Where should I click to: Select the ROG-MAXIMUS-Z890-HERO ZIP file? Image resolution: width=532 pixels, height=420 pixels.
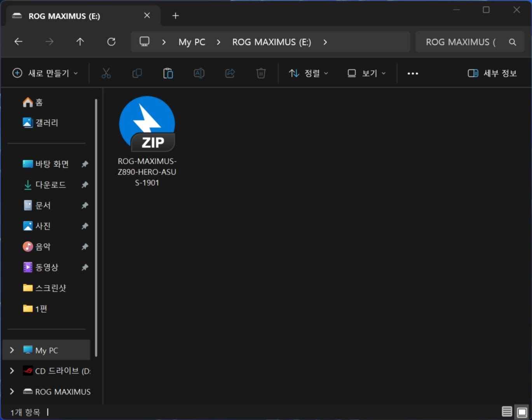(147, 142)
